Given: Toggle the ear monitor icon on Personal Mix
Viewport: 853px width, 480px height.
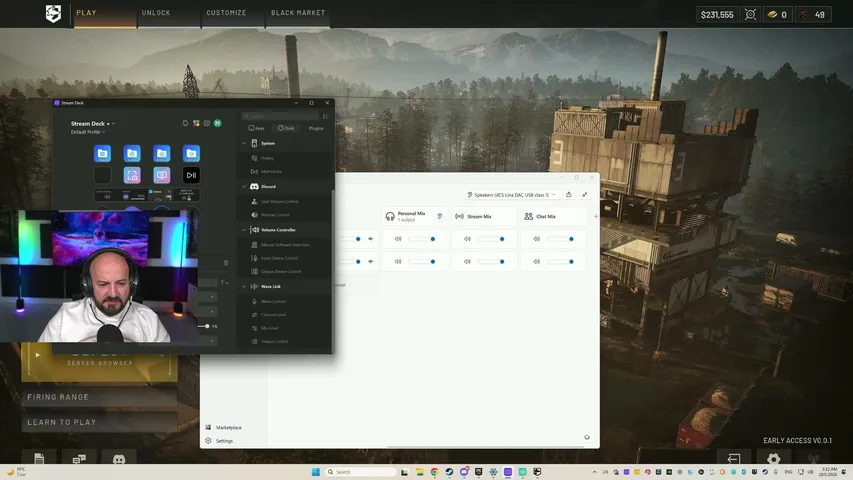Looking at the screenshot, I should [440, 216].
